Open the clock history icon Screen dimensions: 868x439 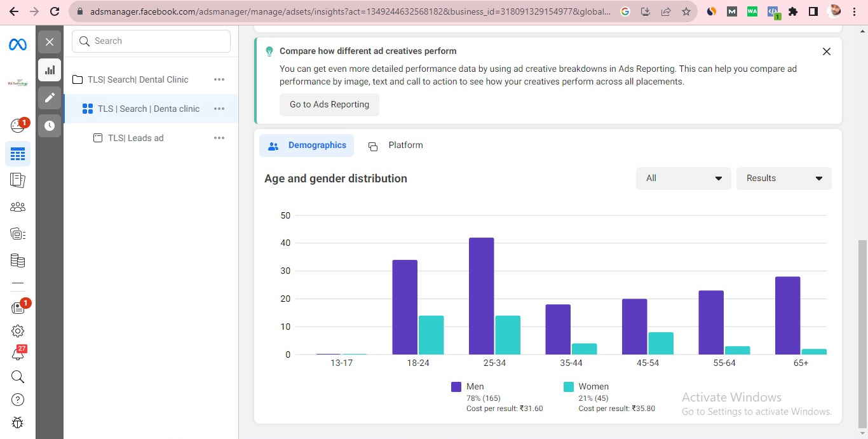[x=50, y=126]
